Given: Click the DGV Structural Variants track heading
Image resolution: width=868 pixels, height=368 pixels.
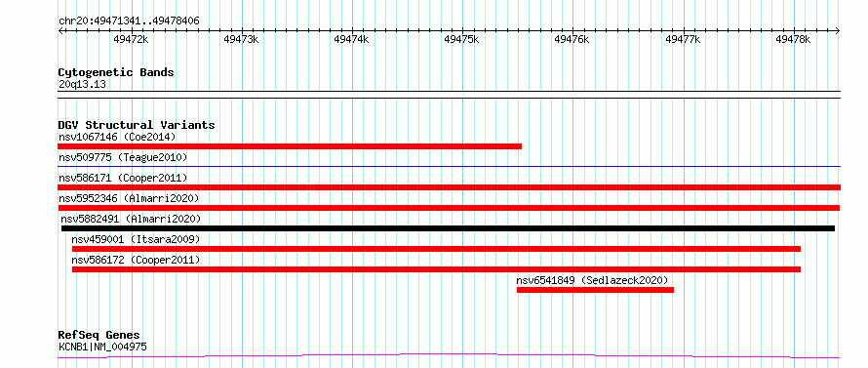Looking at the screenshot, I should (137, 125).
